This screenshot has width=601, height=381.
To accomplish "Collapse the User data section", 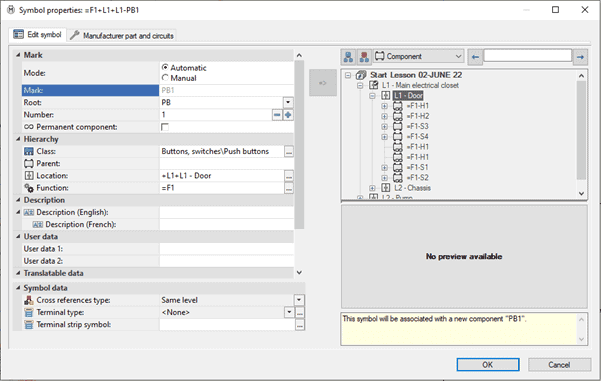I will coord(18,236).
